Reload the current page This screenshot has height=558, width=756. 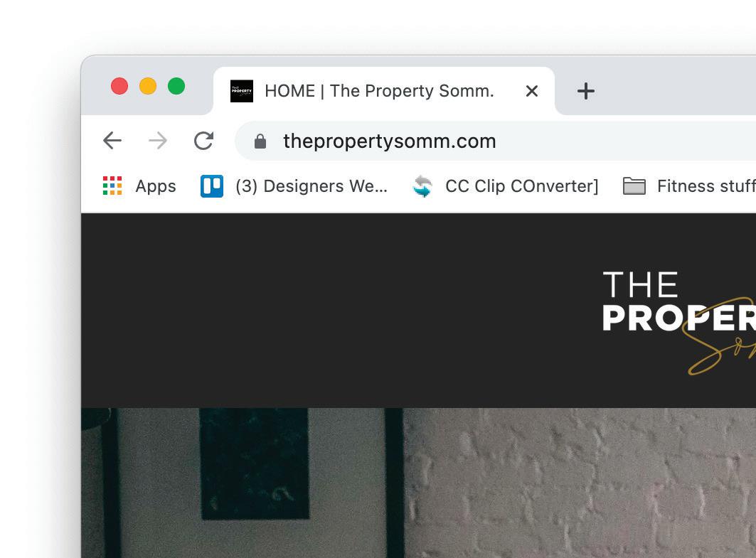(203, 141)
